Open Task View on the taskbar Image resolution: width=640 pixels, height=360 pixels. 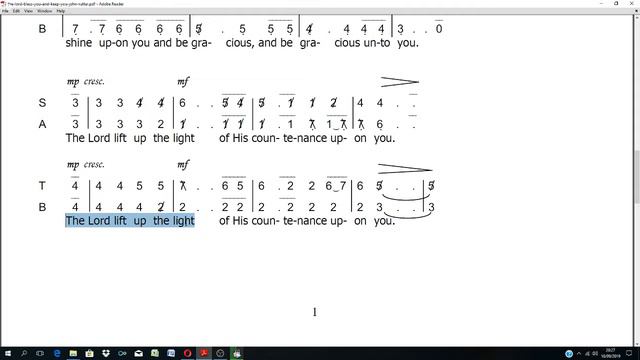(x=40, y=353)
